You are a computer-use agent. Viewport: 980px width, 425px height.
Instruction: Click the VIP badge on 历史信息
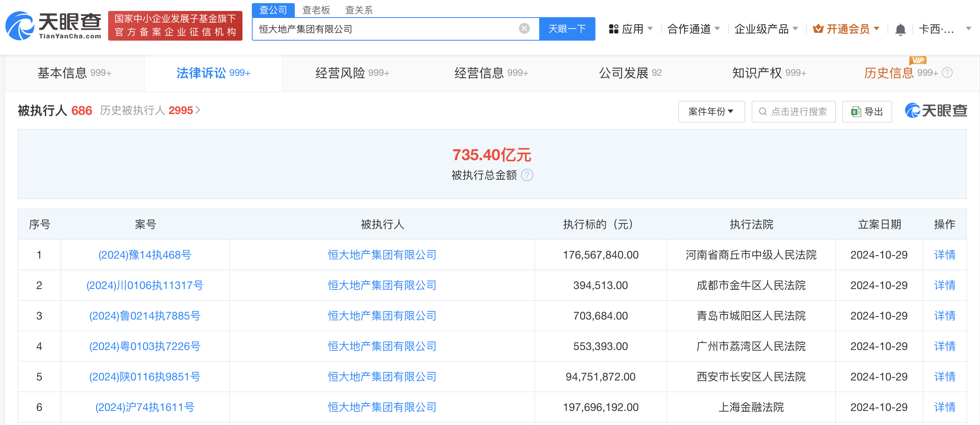point(918,61)
